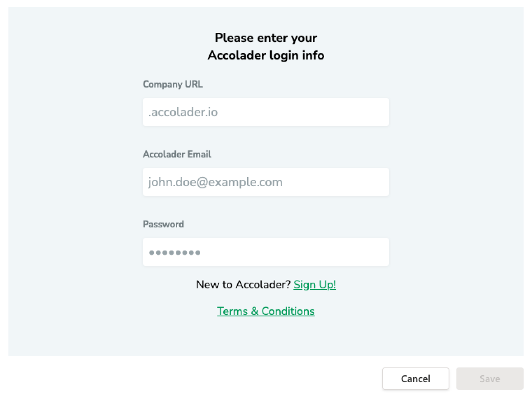Click the word "Terms" in the bottom link
The image size is (532, 397).
tap(232, 311)
